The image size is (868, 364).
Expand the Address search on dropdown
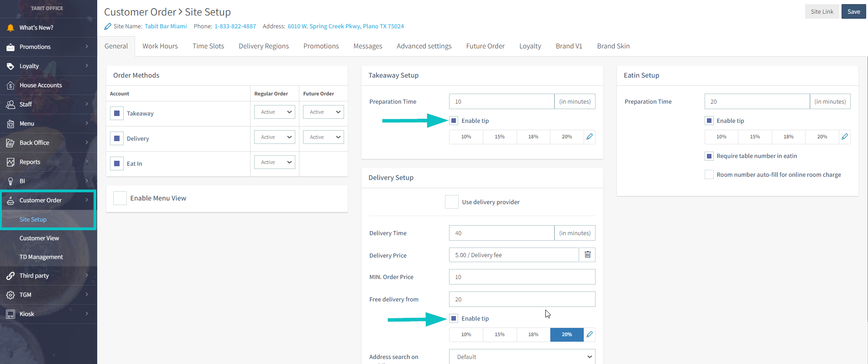pyautogui.click(x=522, y=357)
